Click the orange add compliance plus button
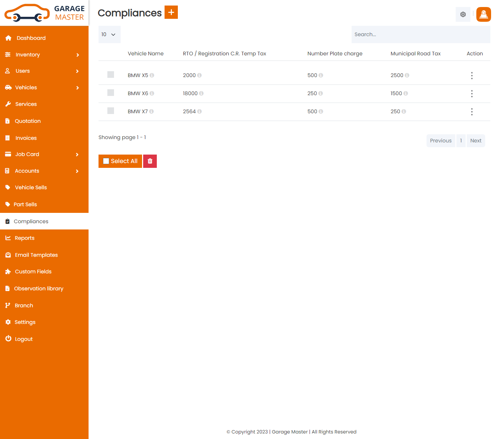The height and width of the screenshot is (439, 504). (171, 12)
